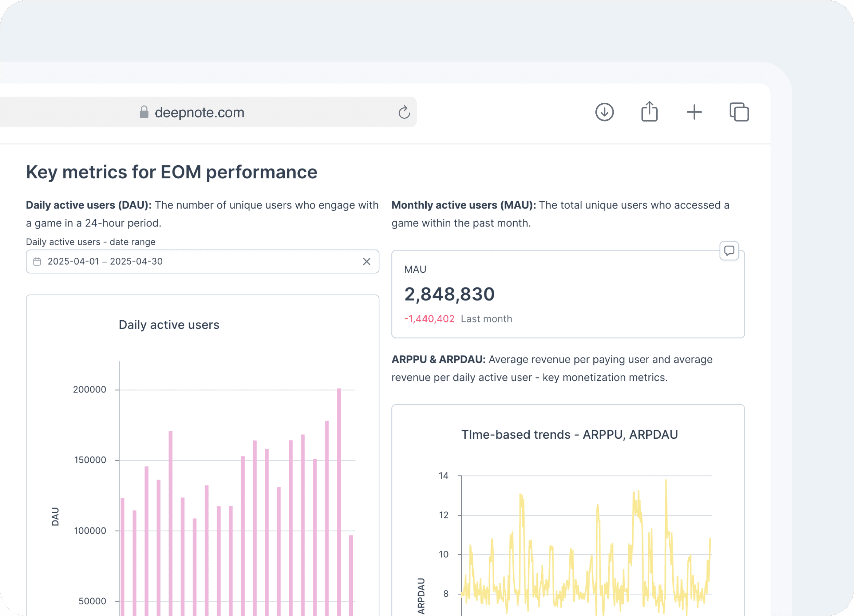
Task: Click the Daily active users - date range label
Action: point(90,242)
